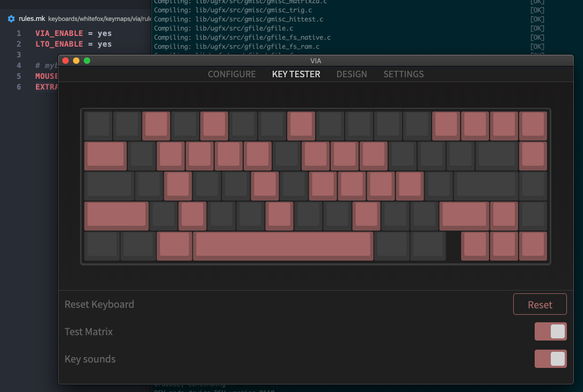Image resolution: width=583 pixels, height=392 pixels.
Task: Click the settings gear beside rules.mk
Action: [10, 19]
